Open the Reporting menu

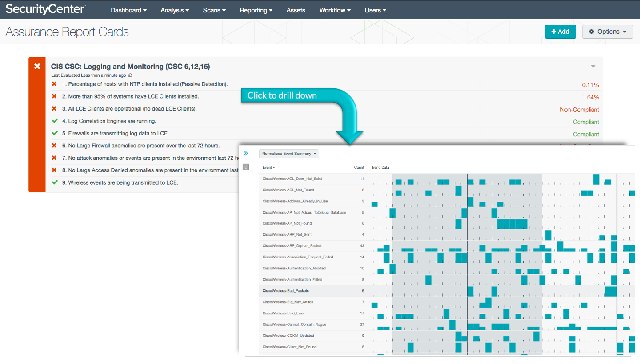256,10
